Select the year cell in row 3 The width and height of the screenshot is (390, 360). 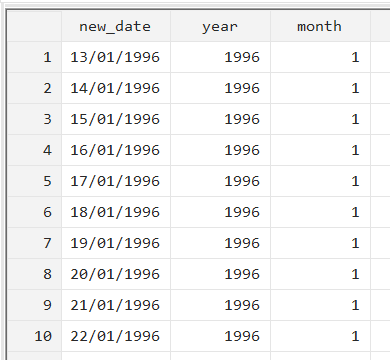pos(220,119)
